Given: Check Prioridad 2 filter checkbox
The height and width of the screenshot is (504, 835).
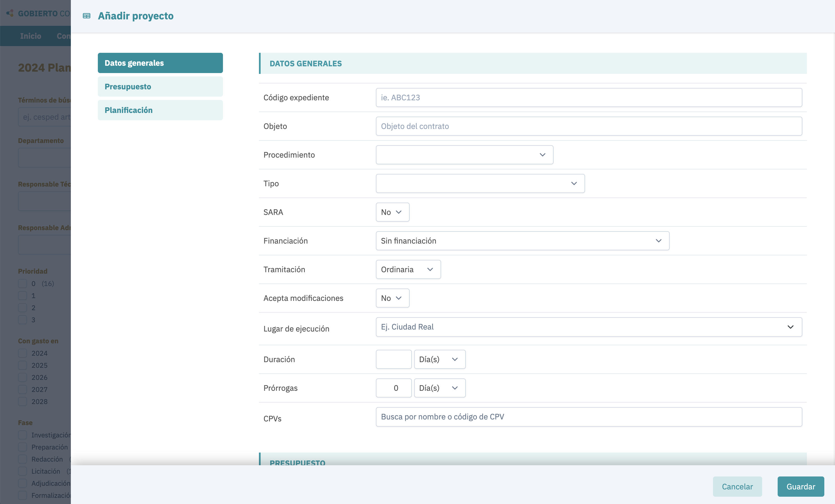Looking at the screenshot, I should 23,308.
